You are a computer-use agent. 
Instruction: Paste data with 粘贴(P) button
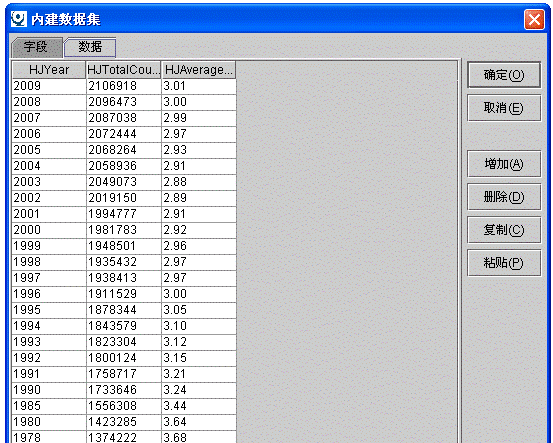504,263
